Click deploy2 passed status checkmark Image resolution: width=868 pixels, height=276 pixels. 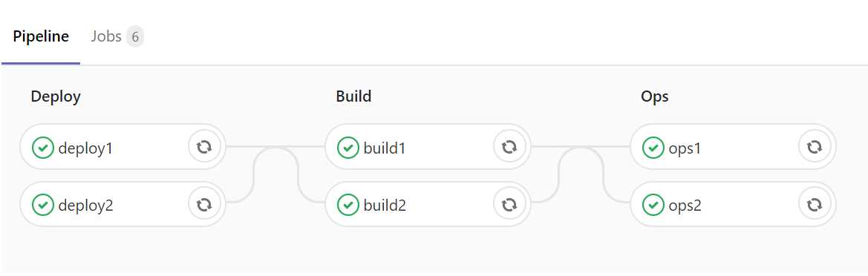[x=42, y=206]
